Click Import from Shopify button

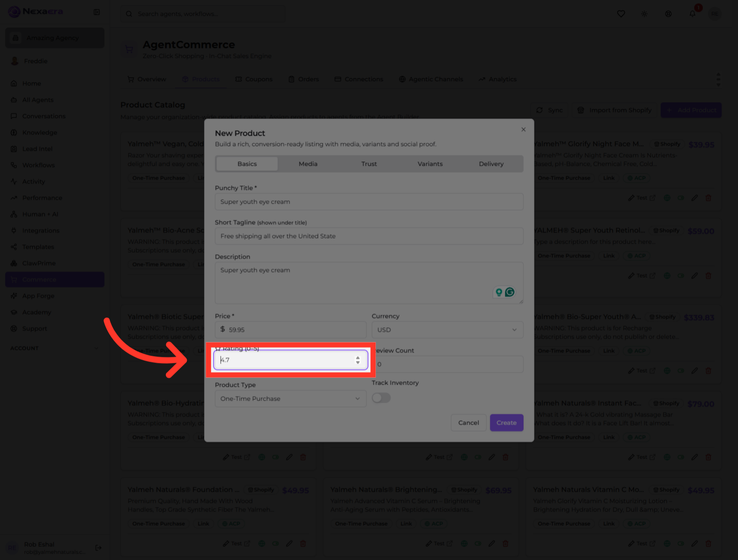click(614, 110)
